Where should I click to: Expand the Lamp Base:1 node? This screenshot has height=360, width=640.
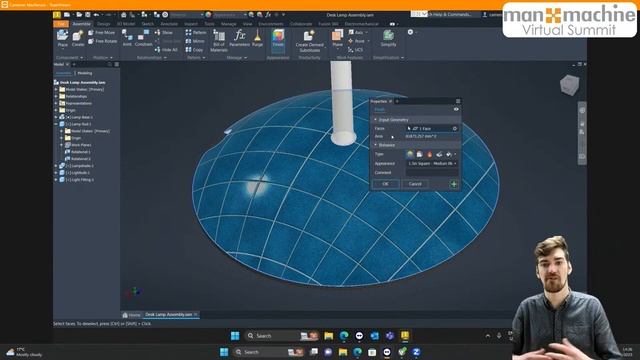(56, 117)
